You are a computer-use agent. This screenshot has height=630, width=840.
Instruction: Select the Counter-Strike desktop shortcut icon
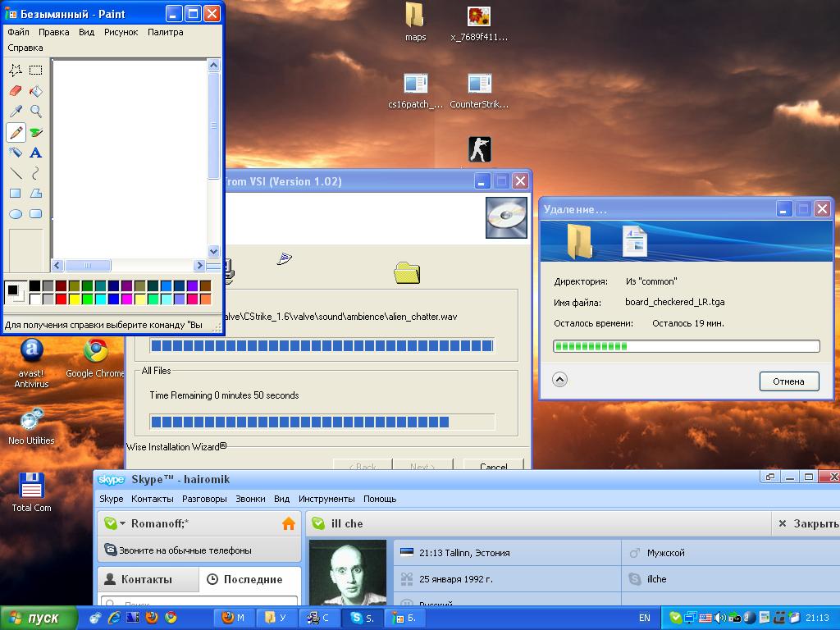point(479,149)
